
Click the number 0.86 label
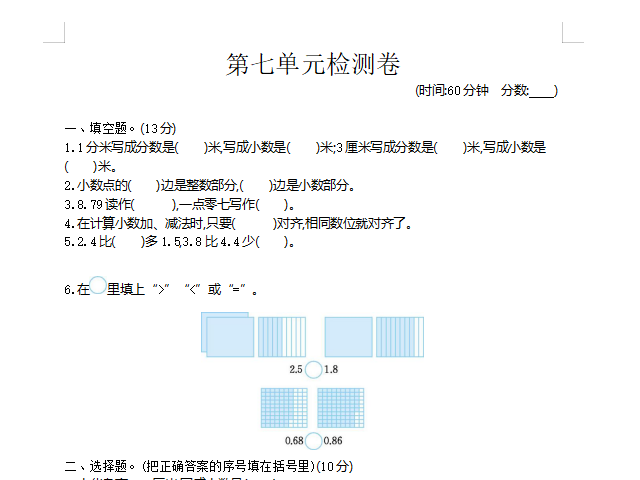click(x=333, y=441)
